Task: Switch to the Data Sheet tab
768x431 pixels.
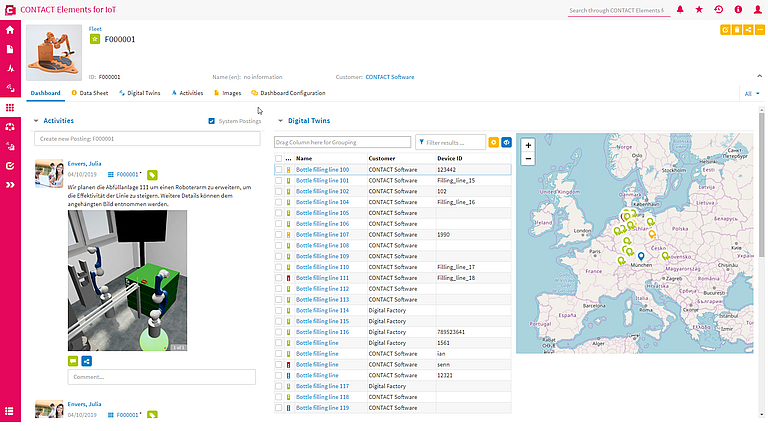Action: pos(90,93)
